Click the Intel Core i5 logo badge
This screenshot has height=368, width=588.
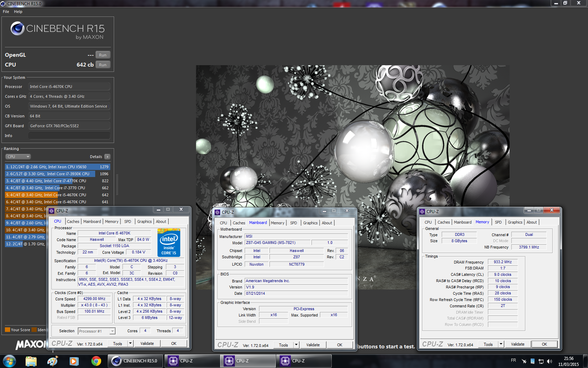tap(169, 243)
